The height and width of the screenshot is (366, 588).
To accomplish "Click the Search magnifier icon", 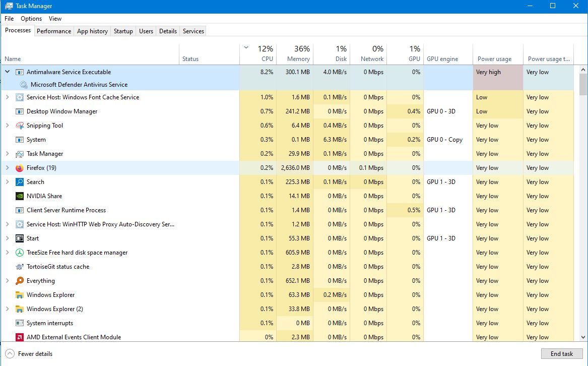I will 20,182.
